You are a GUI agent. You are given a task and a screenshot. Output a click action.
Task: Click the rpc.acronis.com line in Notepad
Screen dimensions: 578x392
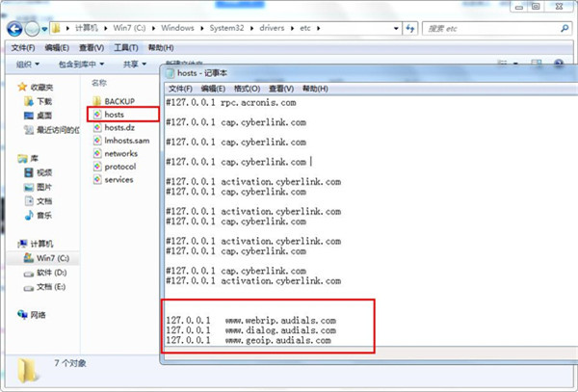pyautogui.click(x=231, y=103)
